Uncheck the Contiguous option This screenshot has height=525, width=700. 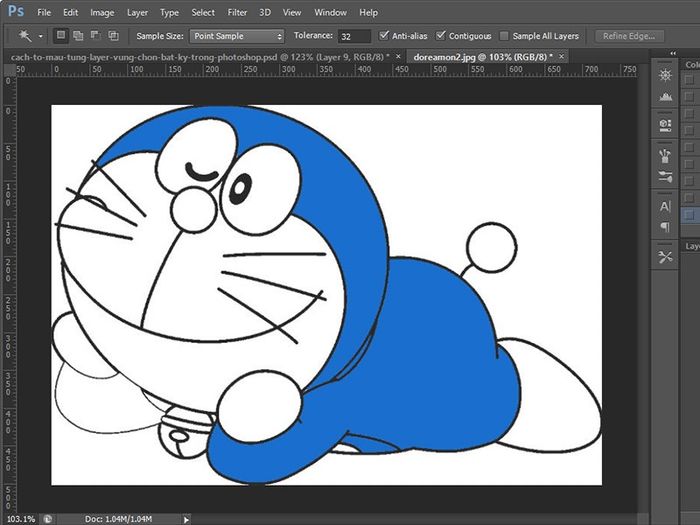[441, 35]
